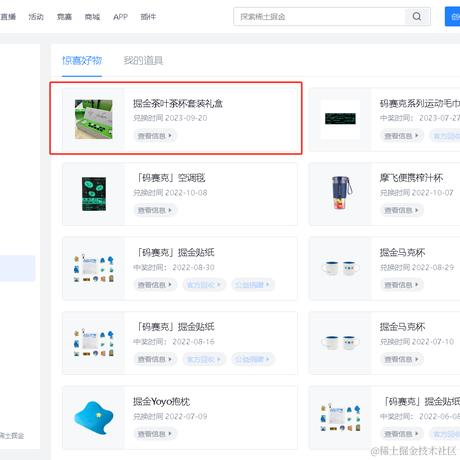Image resolution: width=460 pixels, height=460 pixels.
Task: Open the 竞赛 nav item
Action: (x=64, y=17)
